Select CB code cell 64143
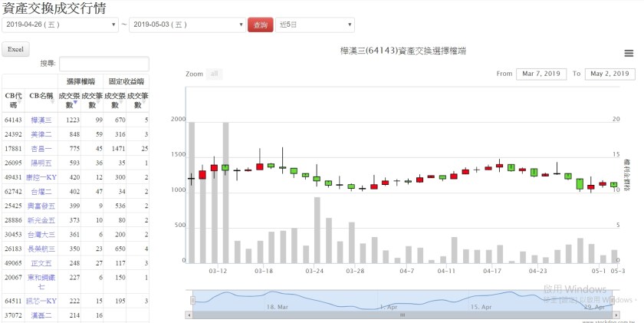This screenshot has width=644, height=323. click(13, 120)
